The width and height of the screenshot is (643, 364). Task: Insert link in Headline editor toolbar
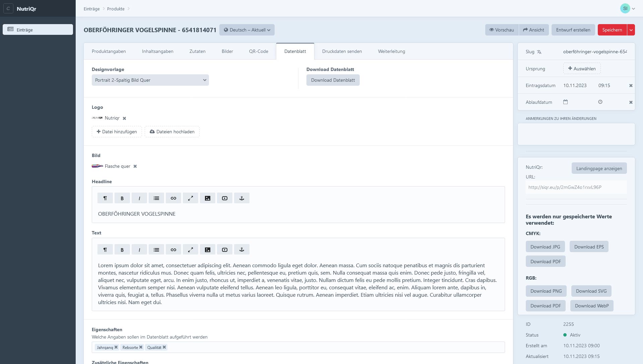(173, 198)
